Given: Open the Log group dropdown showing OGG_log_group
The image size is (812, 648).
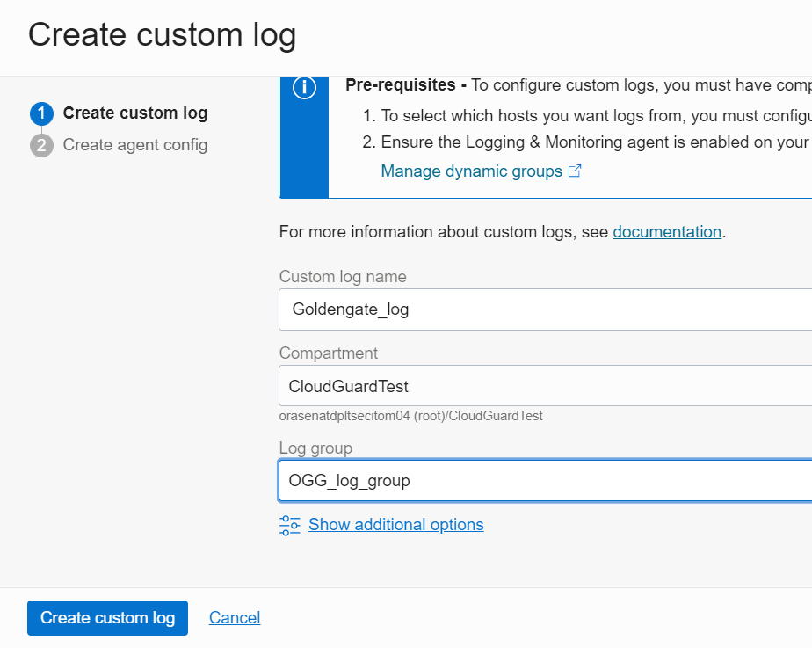Looking at the screenshot, I should [x=545, y=481].
